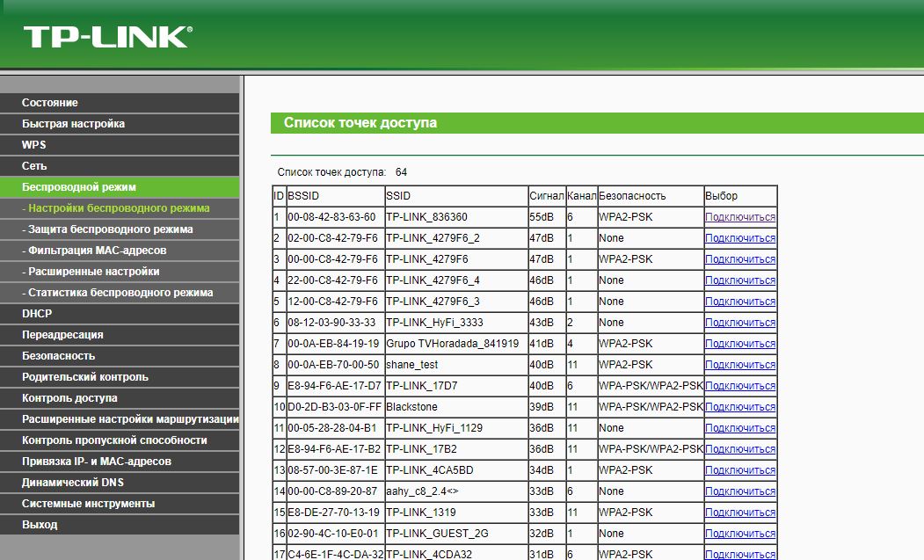Viewport: 924px width, 560px height.
Task: Open Быстрая настройка in sidebar
Action: 120,124
